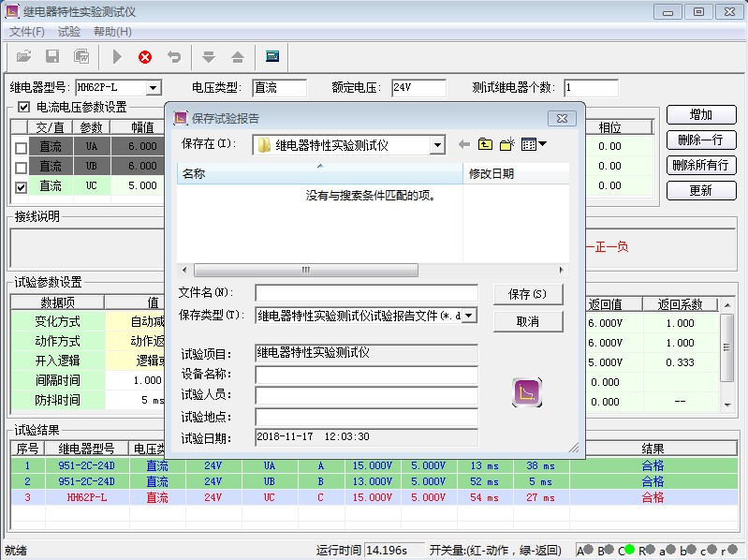Image resolution: width=748 pixels, height=560 pixels.
Task: Click the start test play icon
Action: (117, 57)
